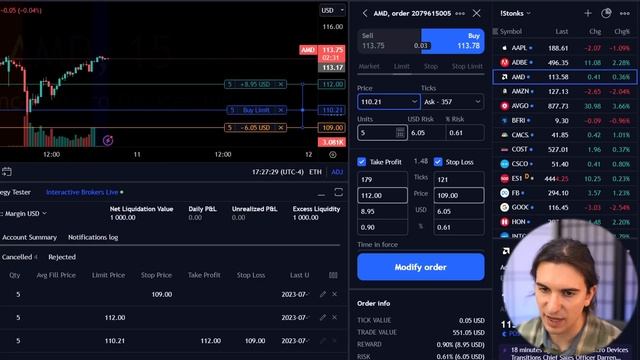
Task: Click the CSCO symbol logo
Action: pyautogui.click(x=504, y=164)
